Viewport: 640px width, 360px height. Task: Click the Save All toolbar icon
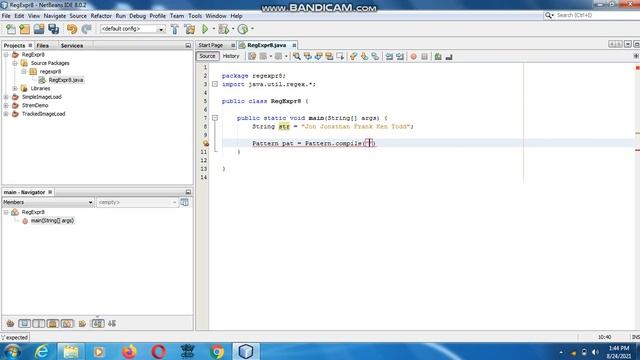[53, 29]
